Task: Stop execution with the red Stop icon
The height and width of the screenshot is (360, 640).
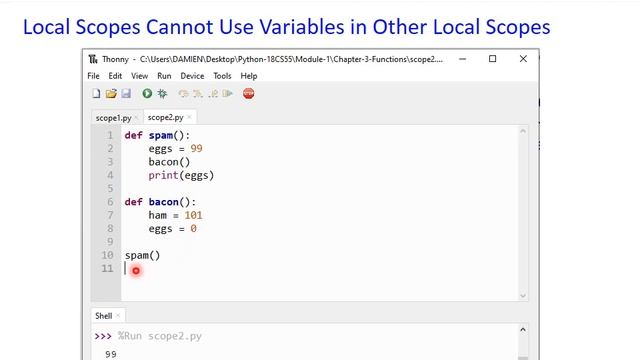Action: (248, 93)
